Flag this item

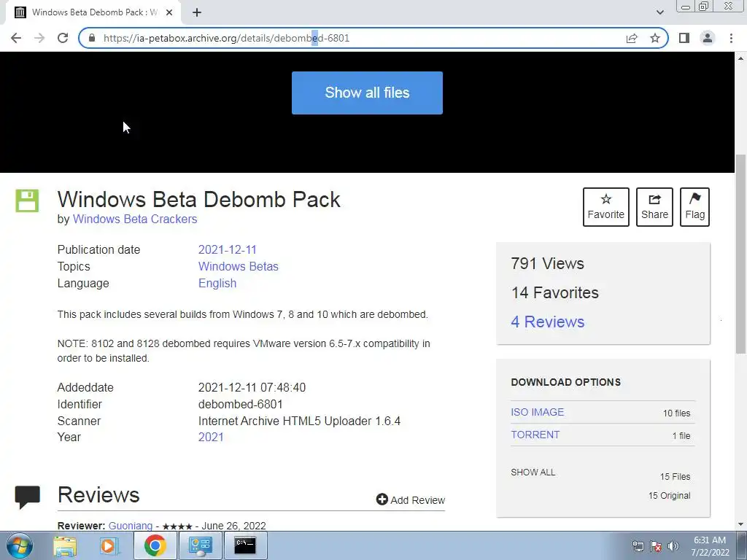[694, 206]
